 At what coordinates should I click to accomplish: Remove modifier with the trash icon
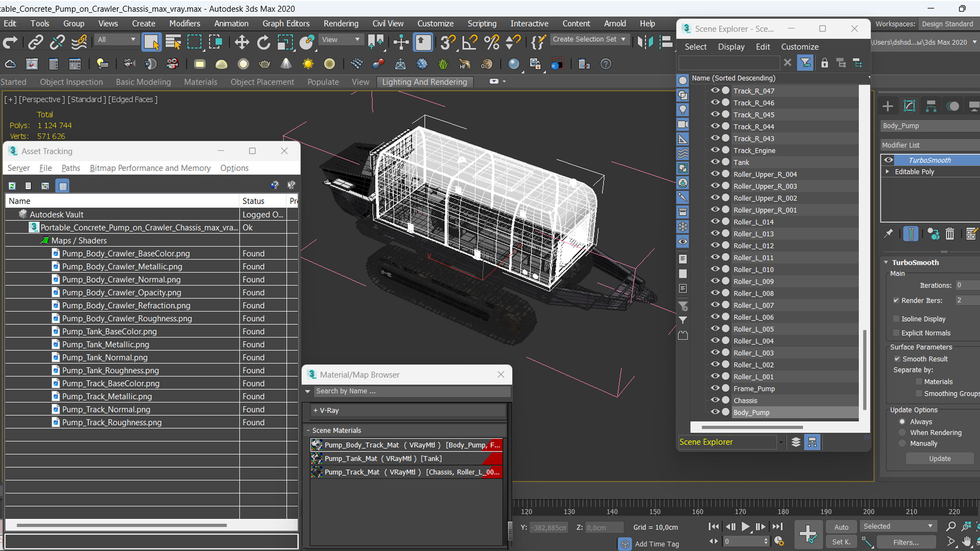[x=949, y=234]
